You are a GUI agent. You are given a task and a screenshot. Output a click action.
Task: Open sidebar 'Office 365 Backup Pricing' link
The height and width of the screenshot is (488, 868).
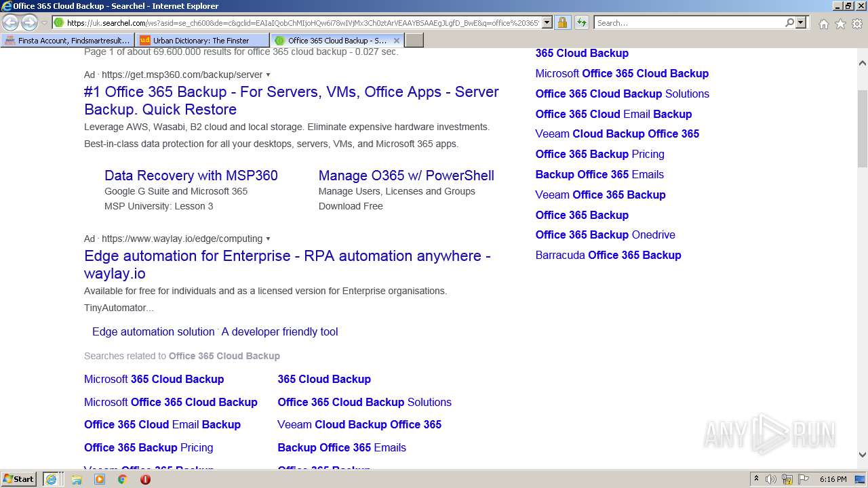[599, 154]
